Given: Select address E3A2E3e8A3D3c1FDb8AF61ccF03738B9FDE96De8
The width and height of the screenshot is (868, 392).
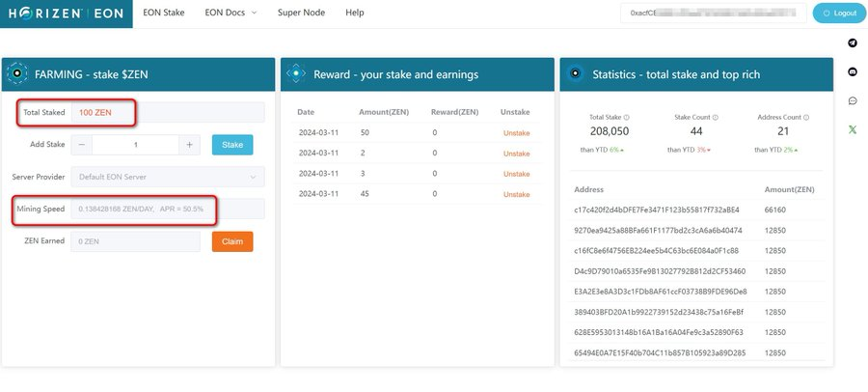Looking at the screenshot, I should tap(661, 292).
